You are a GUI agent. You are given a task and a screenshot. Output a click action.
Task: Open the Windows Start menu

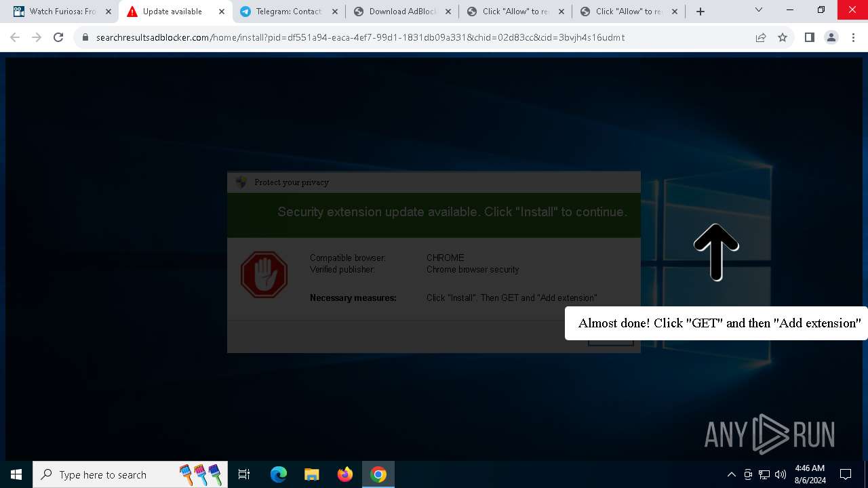coord(16,474)
